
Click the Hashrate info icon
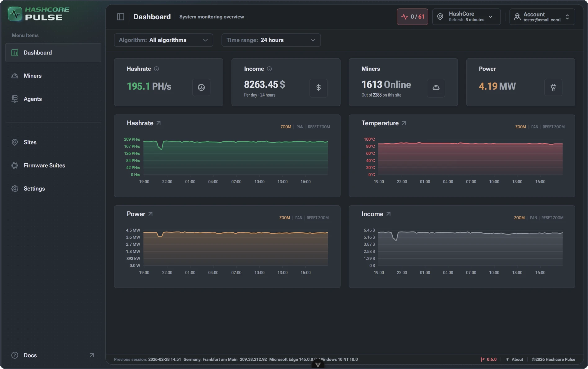[157, 69]
